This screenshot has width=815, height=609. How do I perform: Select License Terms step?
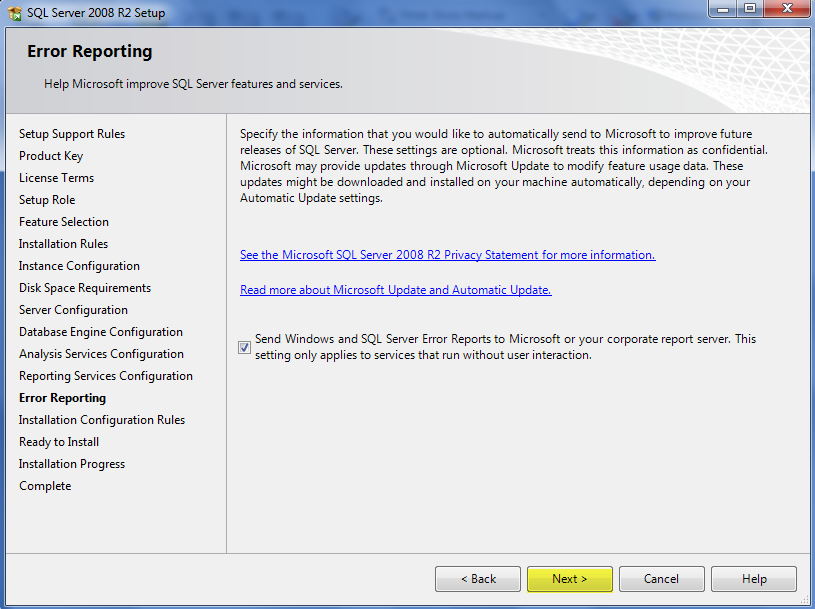coord(57,178)
